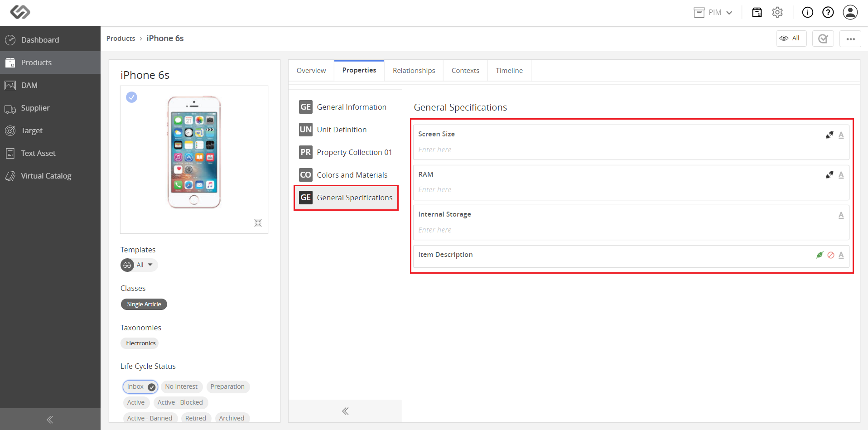Open General Information property group
This screenshot has height=430, width=868.
coord(346,107)
